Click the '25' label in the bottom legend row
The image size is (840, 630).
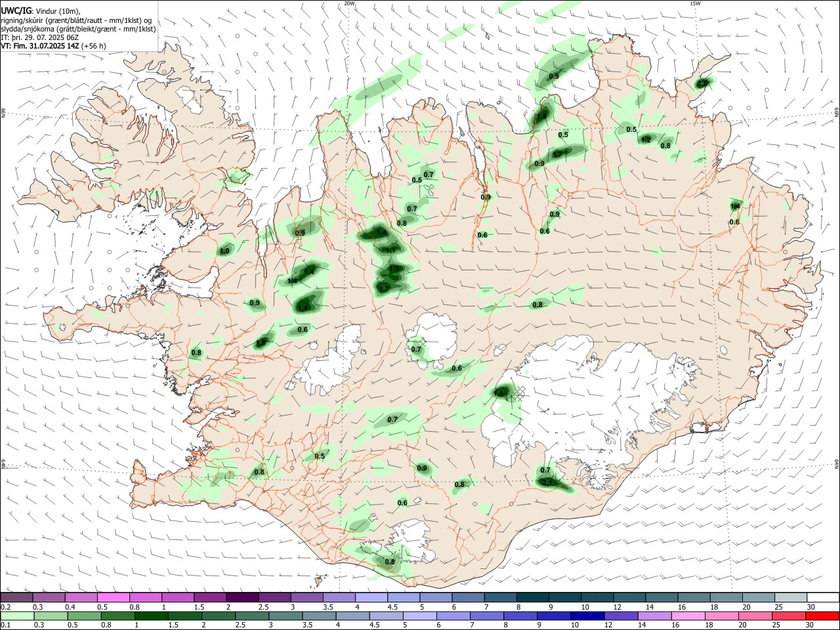(x=778, y=625)
